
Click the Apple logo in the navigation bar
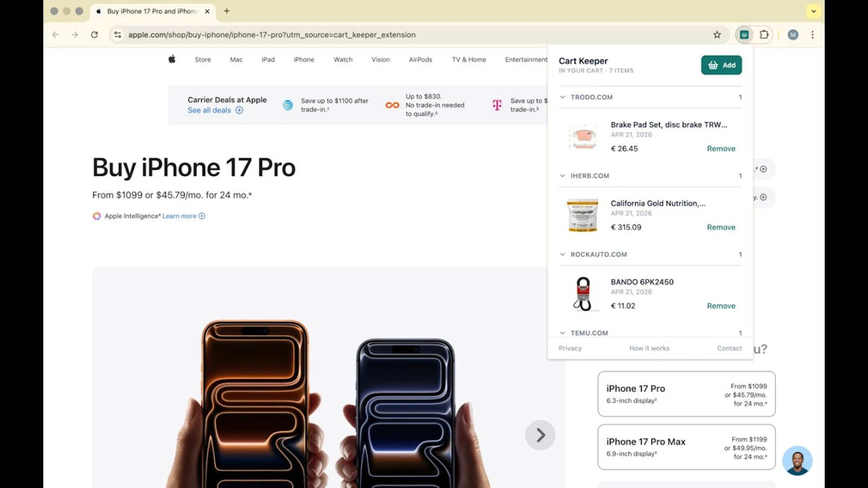171,59
